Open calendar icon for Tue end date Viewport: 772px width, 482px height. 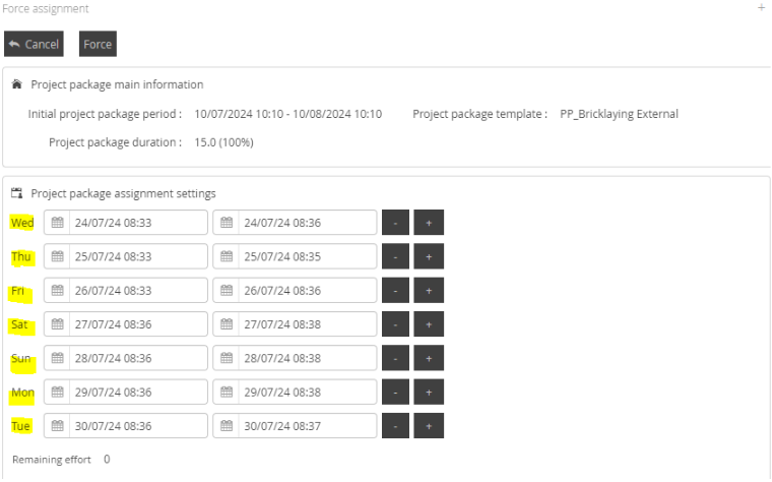(x=226, y=426)
